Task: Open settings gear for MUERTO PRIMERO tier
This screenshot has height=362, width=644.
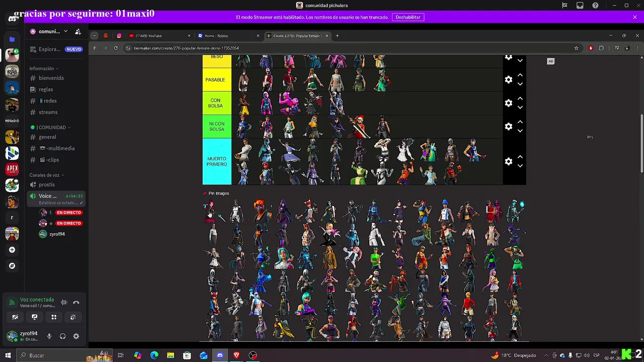Action: tap(509, 161)
